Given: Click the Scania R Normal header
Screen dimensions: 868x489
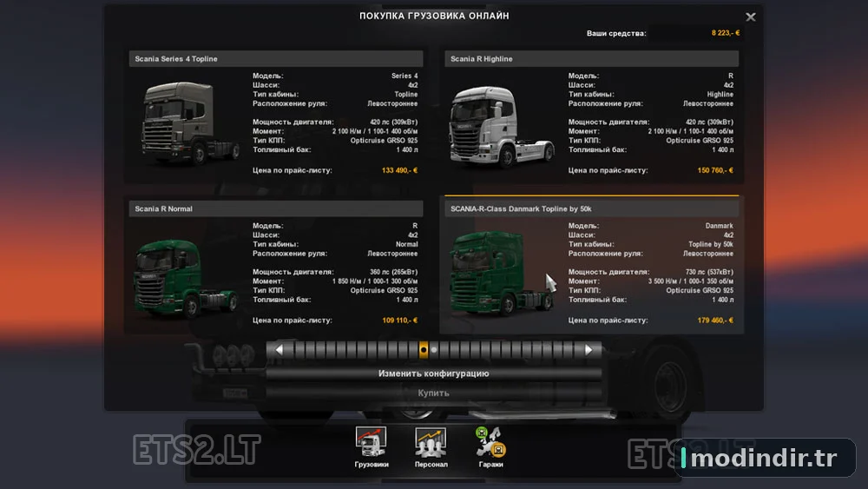Looking at the screenshot, I should pos(276,208).
